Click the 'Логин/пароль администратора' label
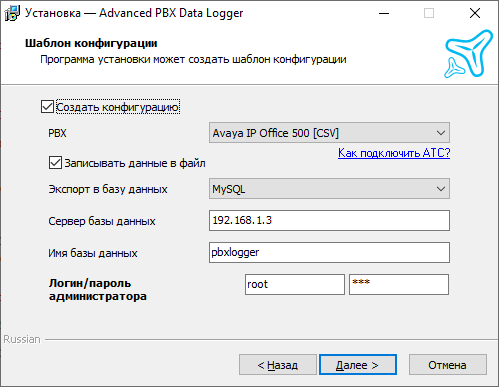 [98, 289]
